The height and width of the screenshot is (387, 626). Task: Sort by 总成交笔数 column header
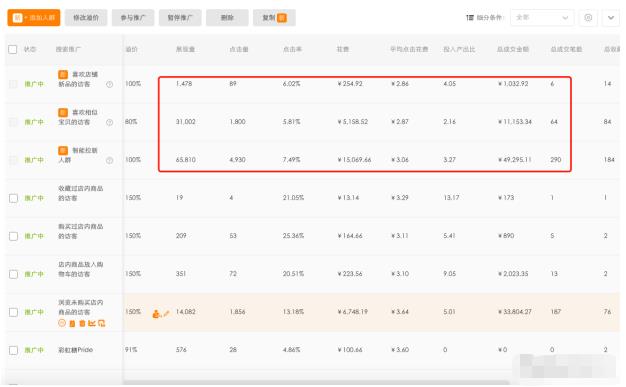click(x=567, y=50)
